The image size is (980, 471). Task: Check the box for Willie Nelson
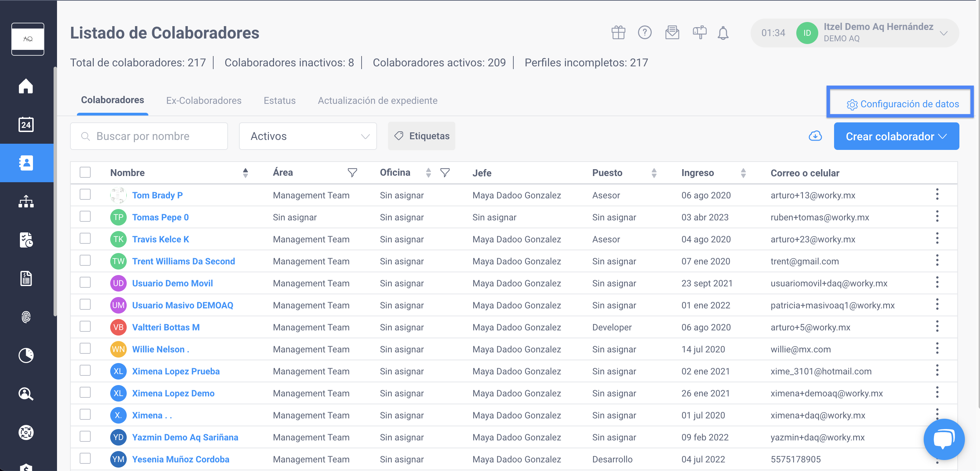[85, 349]
